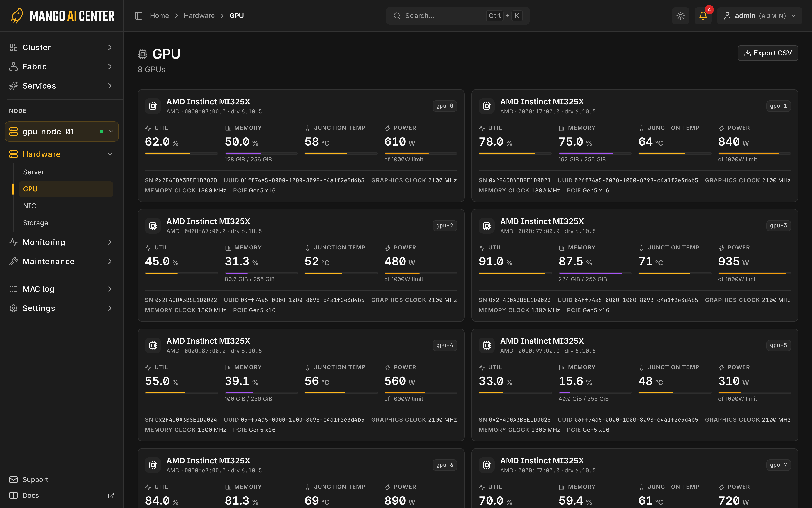Click the gpu-5 util activity icon

[x=482, y=368]
